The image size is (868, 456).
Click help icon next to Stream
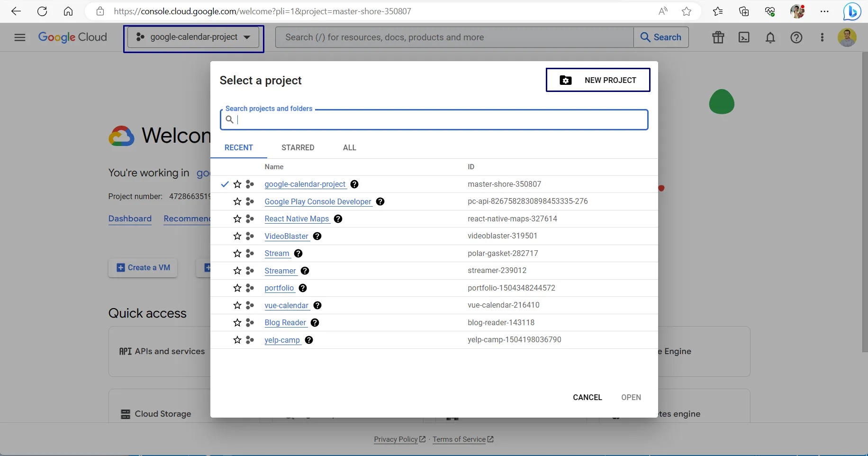[x=298, y=254]
